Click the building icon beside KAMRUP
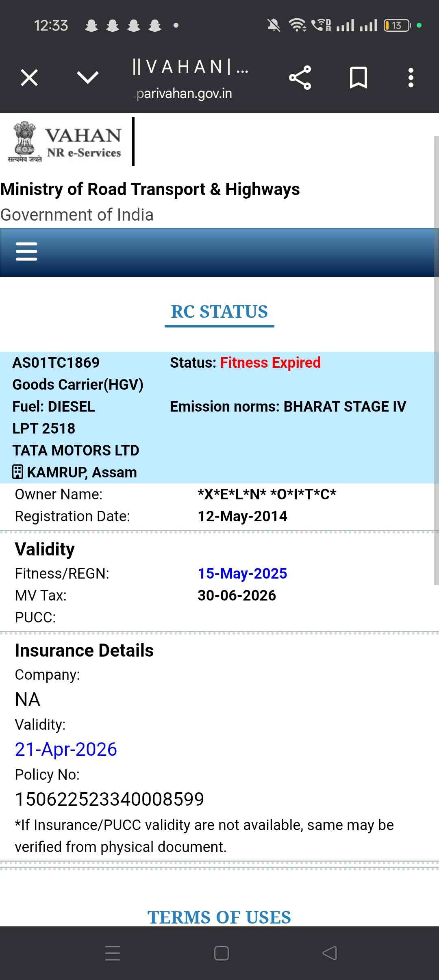439x980 pixels. click(18, 472)
